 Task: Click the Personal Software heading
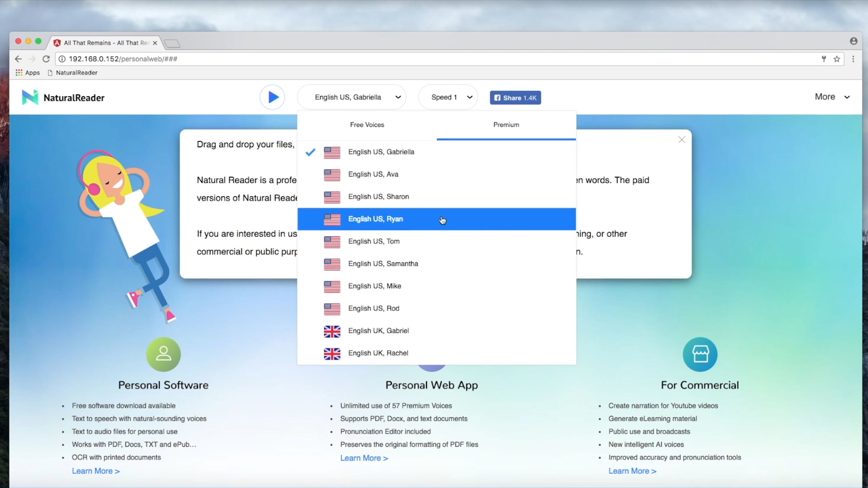point(163,385)
